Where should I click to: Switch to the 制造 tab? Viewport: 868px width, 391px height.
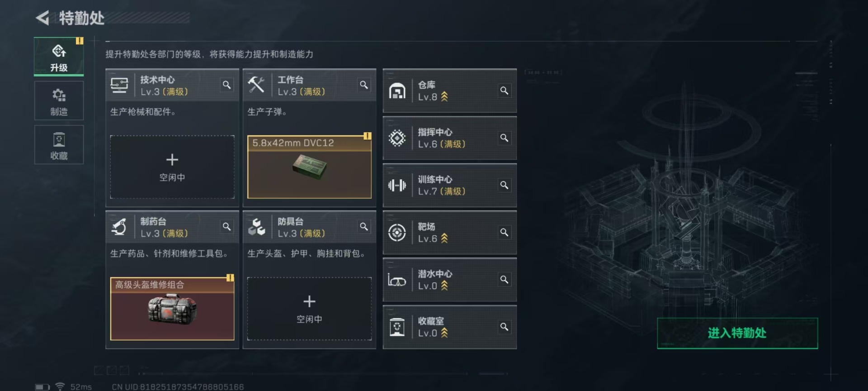[59, 101]
